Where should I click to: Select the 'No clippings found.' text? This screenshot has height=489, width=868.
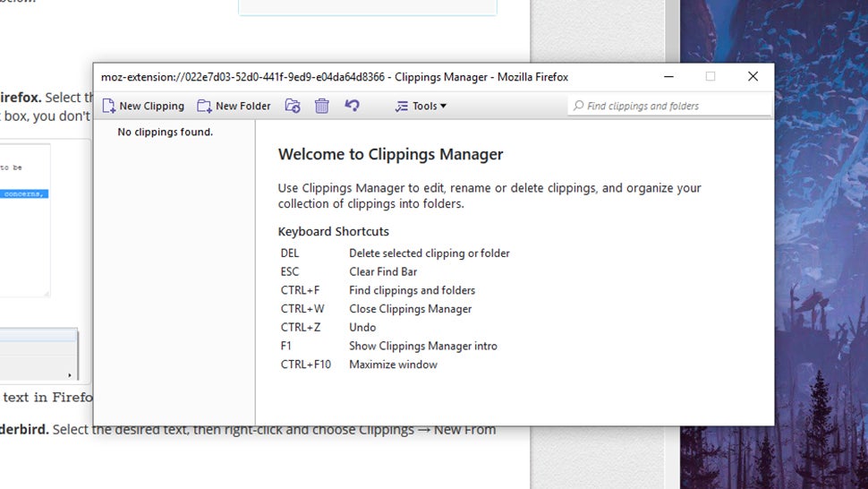tap(165, 132)
